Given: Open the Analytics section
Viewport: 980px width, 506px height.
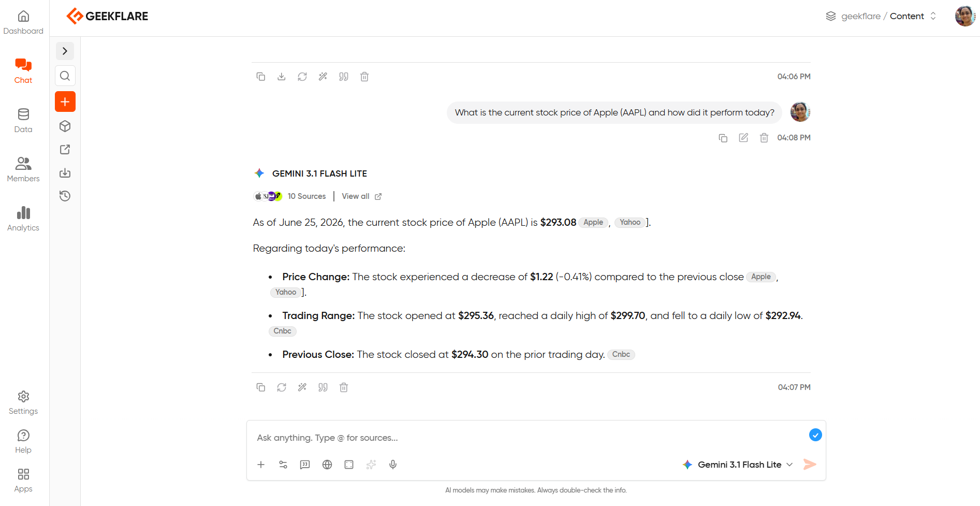Looking at the screenshot, I should 23,219.
